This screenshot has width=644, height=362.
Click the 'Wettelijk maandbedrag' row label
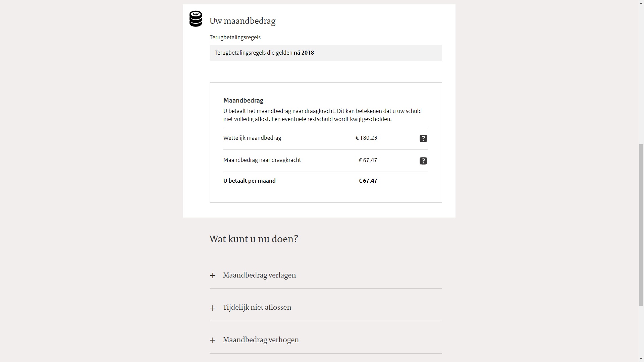coord(252,138)
